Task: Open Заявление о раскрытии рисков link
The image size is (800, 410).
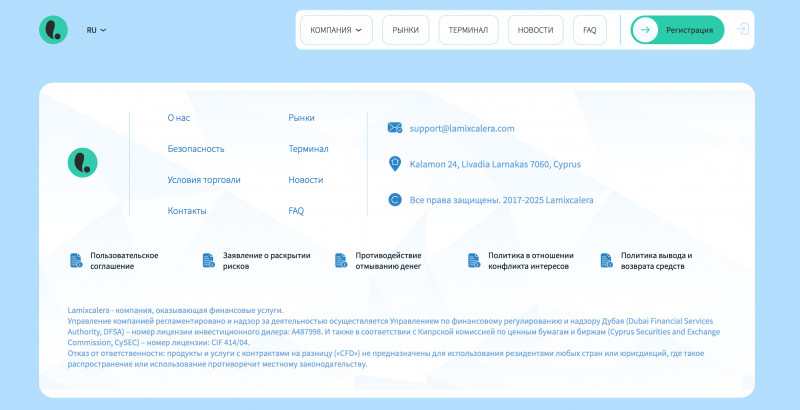Action: click(x=266, y=261)
